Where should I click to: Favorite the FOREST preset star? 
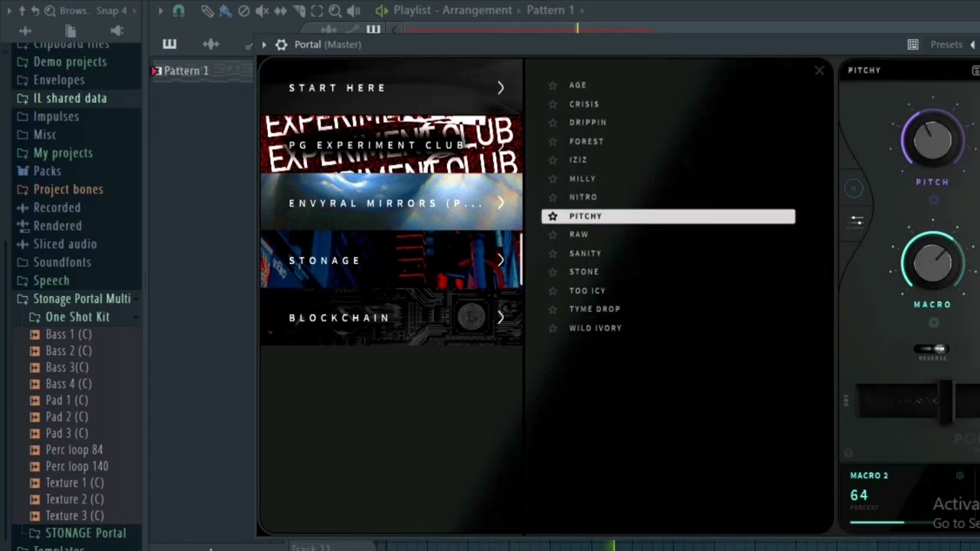point(553,142)
